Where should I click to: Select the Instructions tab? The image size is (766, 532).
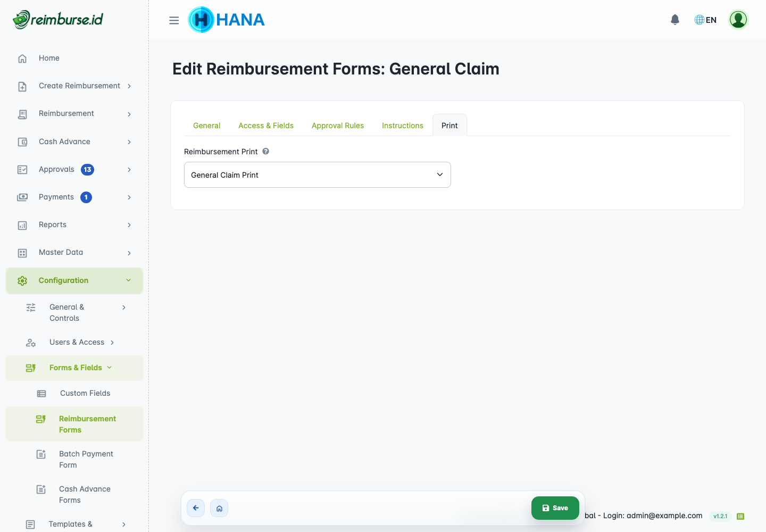[403, 126]
